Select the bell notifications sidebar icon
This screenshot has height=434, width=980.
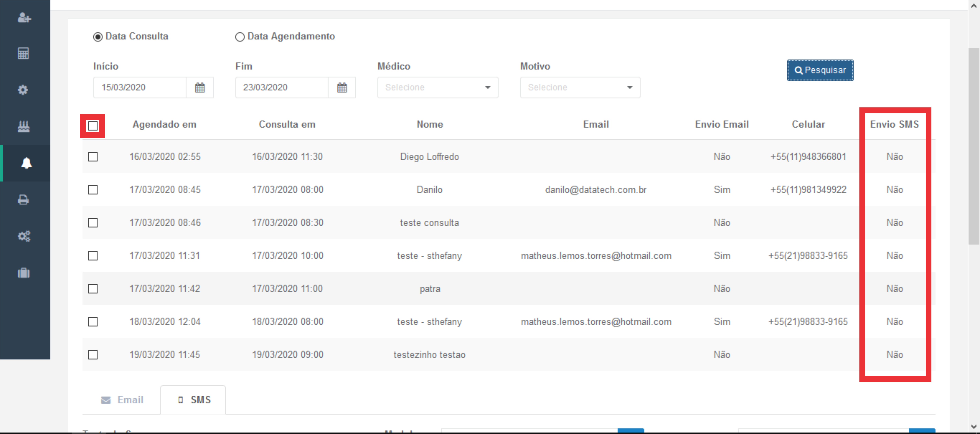pos(26,163)
